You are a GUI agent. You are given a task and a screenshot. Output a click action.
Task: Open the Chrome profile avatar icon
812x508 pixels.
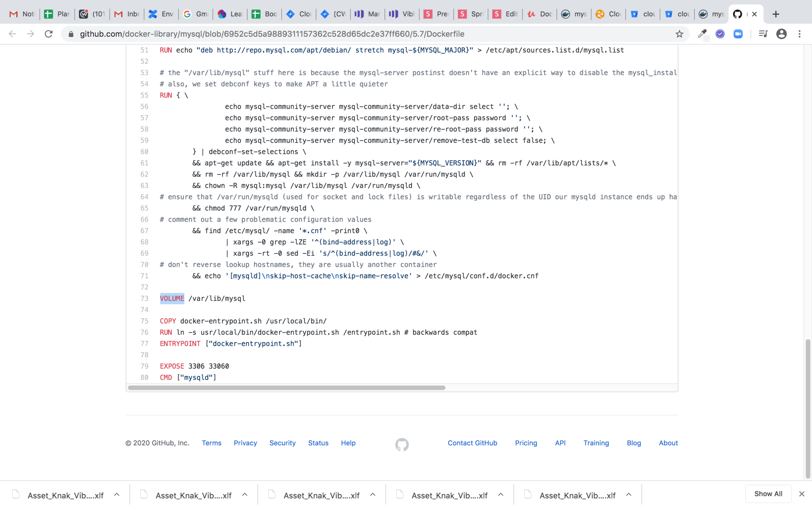pos(782,34)
